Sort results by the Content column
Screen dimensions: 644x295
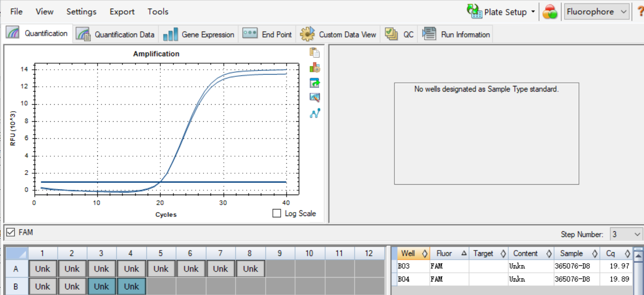[531, 253]
